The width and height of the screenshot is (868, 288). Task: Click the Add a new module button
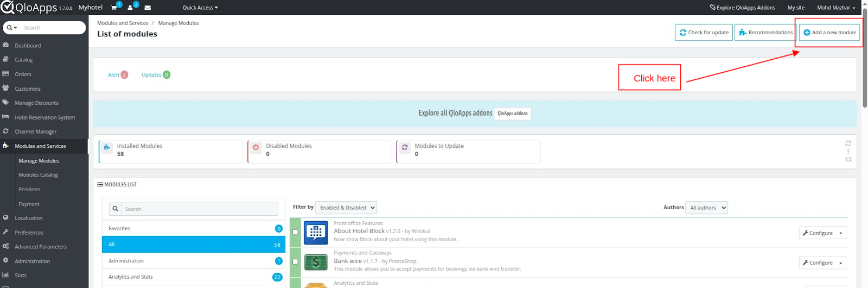[x=829, y=33]
